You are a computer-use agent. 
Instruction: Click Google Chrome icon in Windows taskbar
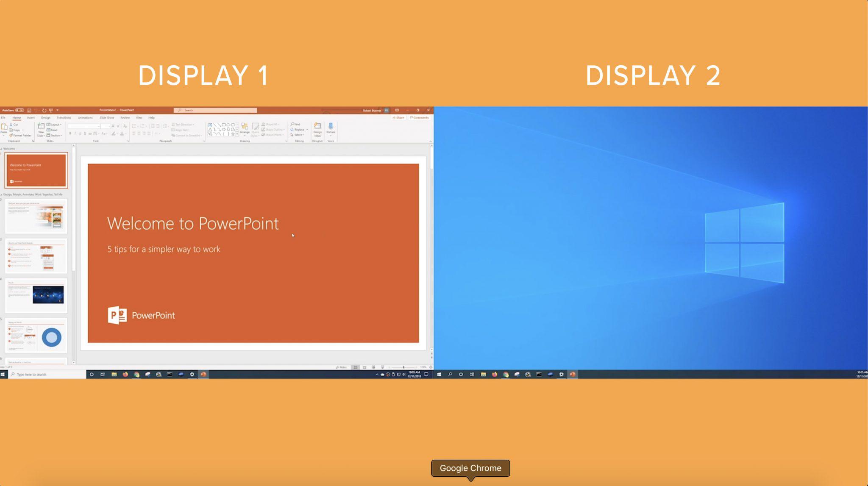click(136, 374)
